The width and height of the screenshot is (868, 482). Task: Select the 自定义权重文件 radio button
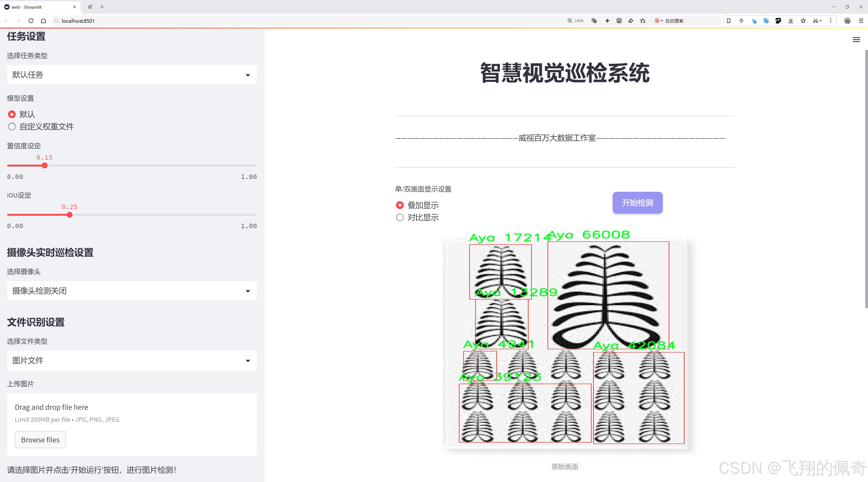(12, 127)
